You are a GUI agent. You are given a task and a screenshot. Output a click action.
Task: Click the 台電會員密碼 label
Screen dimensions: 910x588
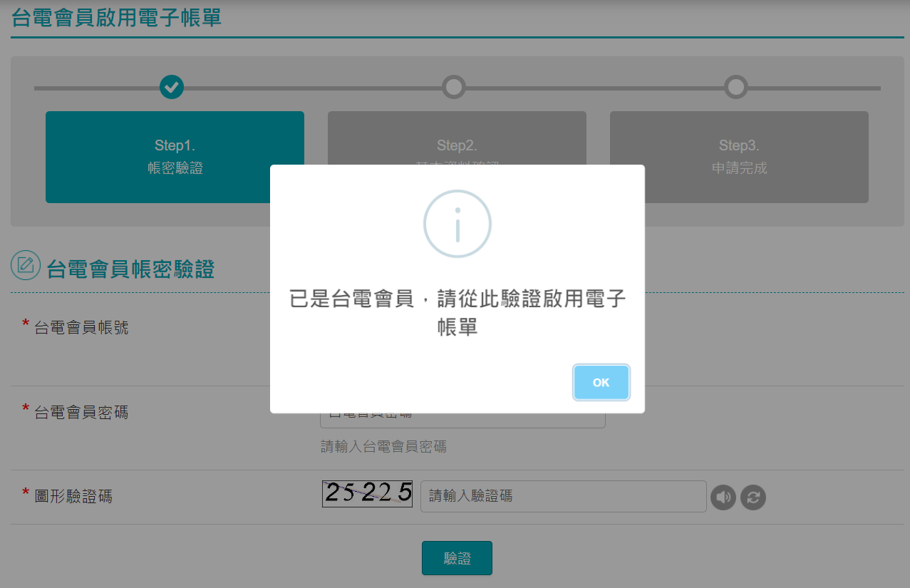coord(81,412)
